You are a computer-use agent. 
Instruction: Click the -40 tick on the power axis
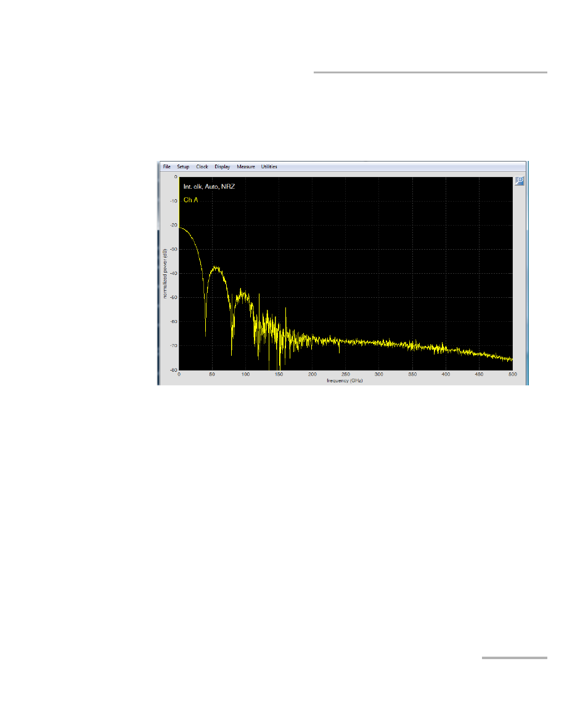173,273
